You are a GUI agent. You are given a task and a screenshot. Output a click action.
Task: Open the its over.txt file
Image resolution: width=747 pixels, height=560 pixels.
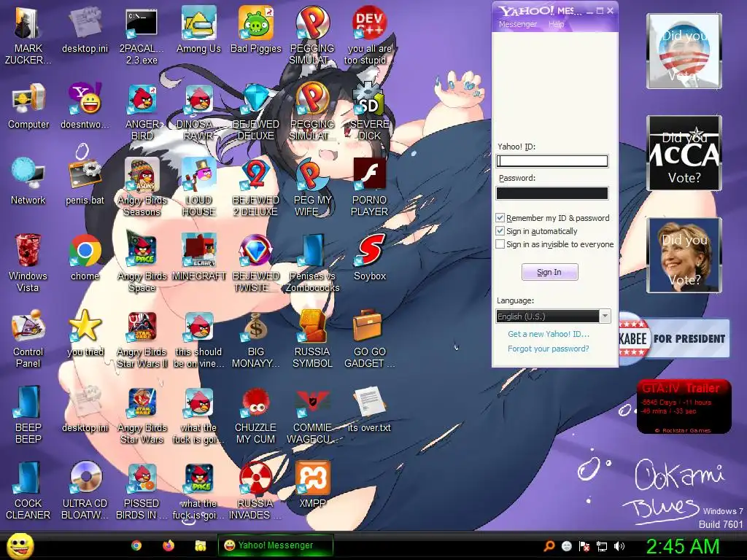[x=370, y=408]
